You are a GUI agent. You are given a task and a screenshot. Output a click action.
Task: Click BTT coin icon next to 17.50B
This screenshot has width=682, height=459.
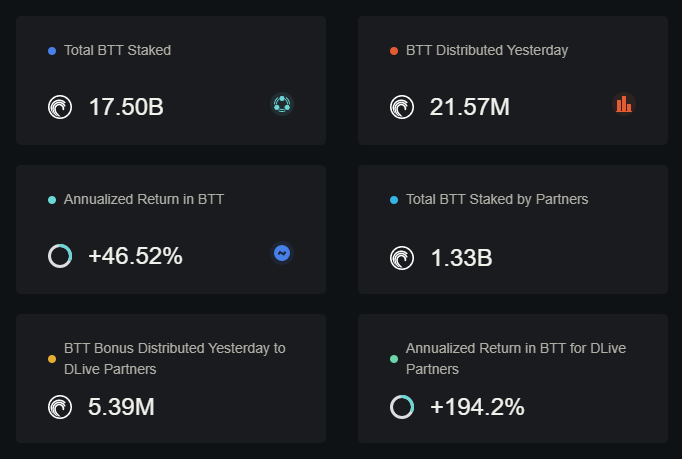click(60, 107)
